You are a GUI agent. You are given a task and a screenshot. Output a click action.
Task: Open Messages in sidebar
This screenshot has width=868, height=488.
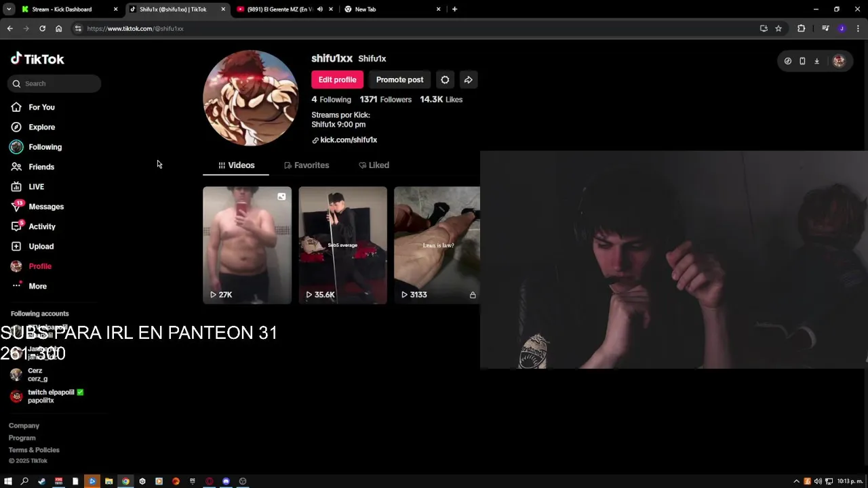click(x=37, y=207)
